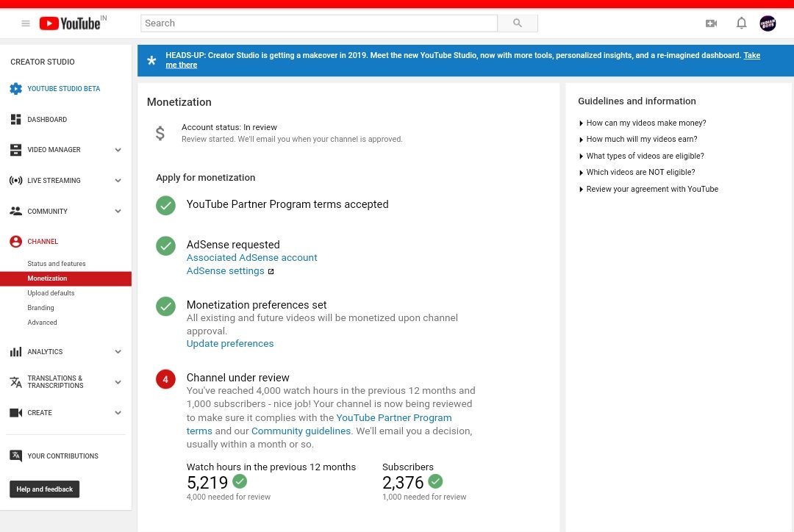Click the Help and feedback button

[45, 489]
